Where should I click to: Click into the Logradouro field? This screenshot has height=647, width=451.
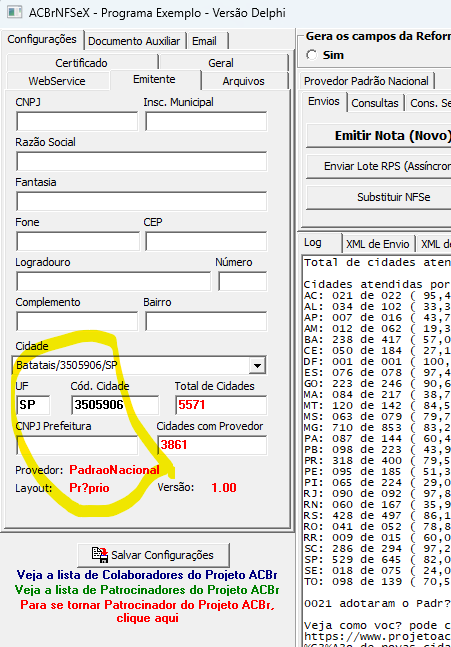[x=113, y=282]
